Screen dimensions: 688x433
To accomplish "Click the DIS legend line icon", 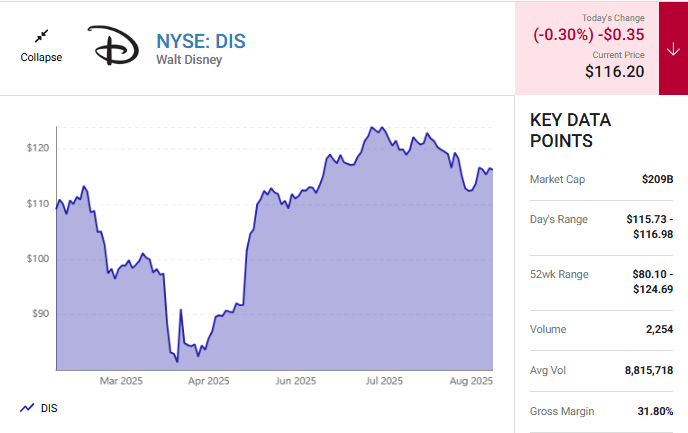I will point(26,408).
